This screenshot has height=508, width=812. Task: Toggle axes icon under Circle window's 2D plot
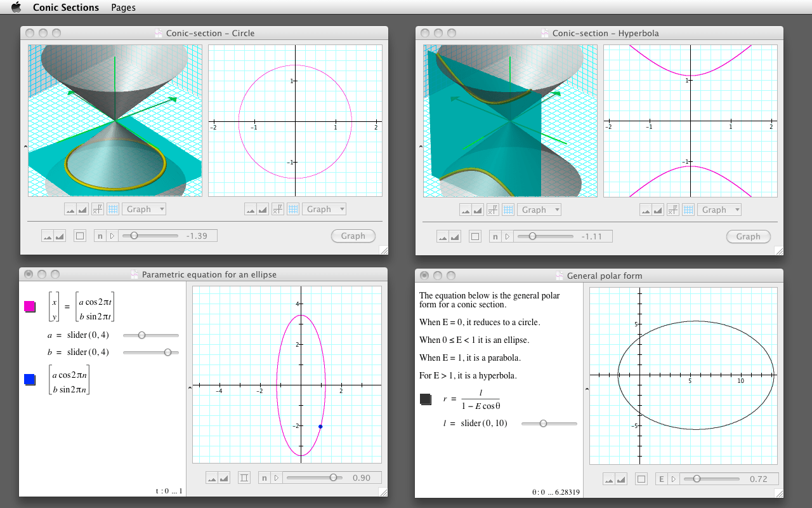278,209
